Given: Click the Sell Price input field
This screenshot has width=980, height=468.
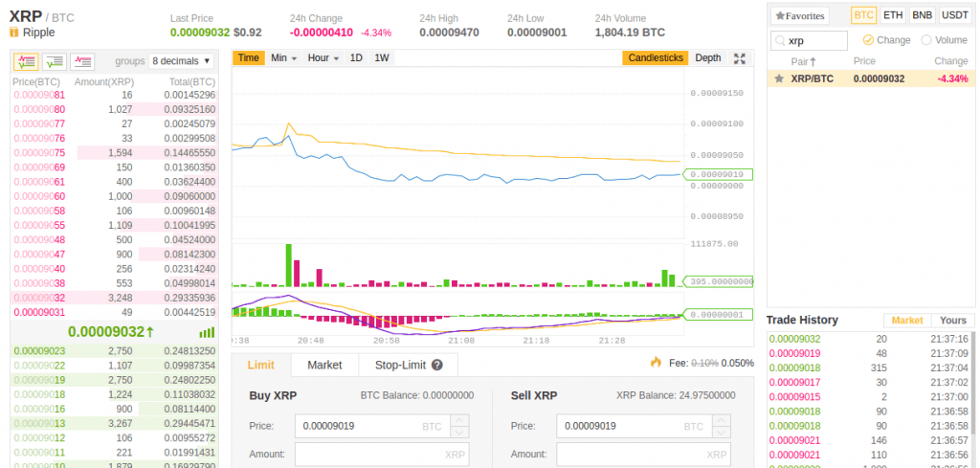Looking at the screenshot, I should 643,426.
